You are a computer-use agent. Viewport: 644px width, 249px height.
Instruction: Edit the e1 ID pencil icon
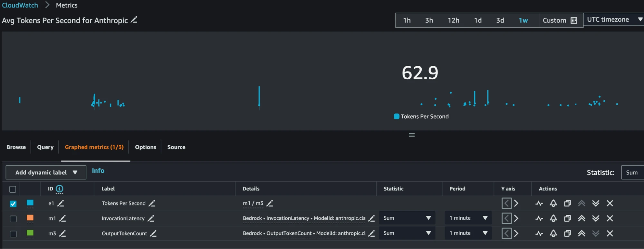coord(61,203)
